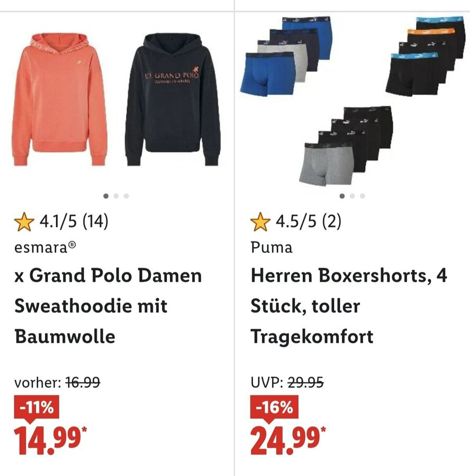The height and width of the screenshot is (476, 470).
Task: Click the star rating icon of the Puma boxershorts
Action: click(x=260, y=222)
